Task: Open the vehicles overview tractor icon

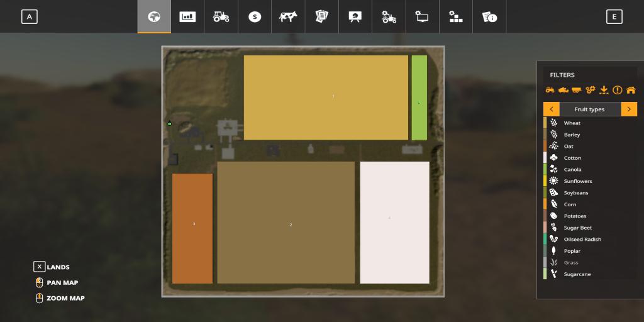Action: pyautogui.click(x=221, y=17)
